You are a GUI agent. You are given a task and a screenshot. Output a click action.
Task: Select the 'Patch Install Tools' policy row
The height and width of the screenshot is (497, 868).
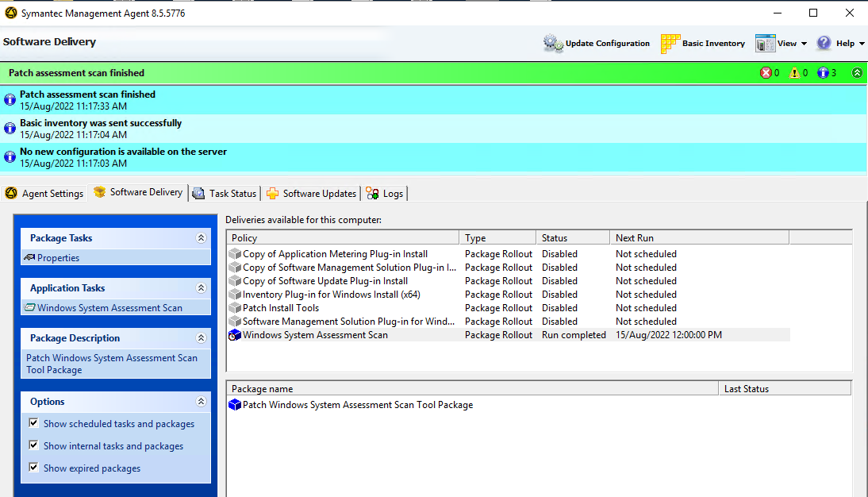point(509,307)
